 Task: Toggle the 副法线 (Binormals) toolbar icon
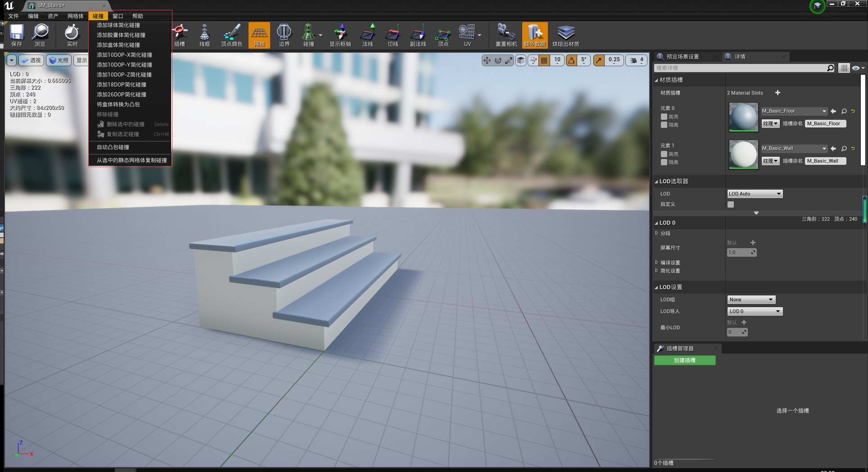point(418,35)
